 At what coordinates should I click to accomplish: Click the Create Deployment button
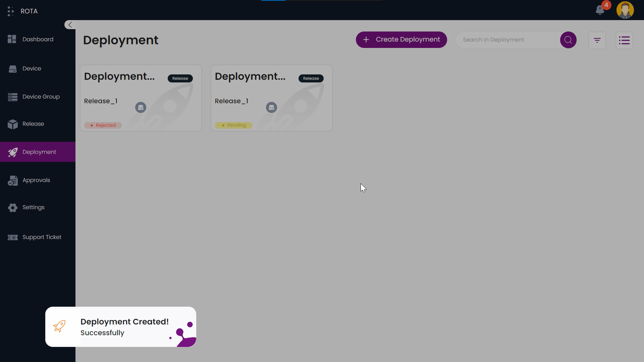click(401, 40)
